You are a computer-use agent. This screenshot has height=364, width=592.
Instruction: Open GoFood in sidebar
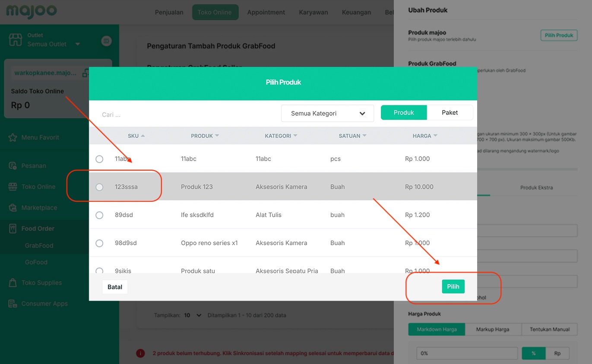(36, 262)
